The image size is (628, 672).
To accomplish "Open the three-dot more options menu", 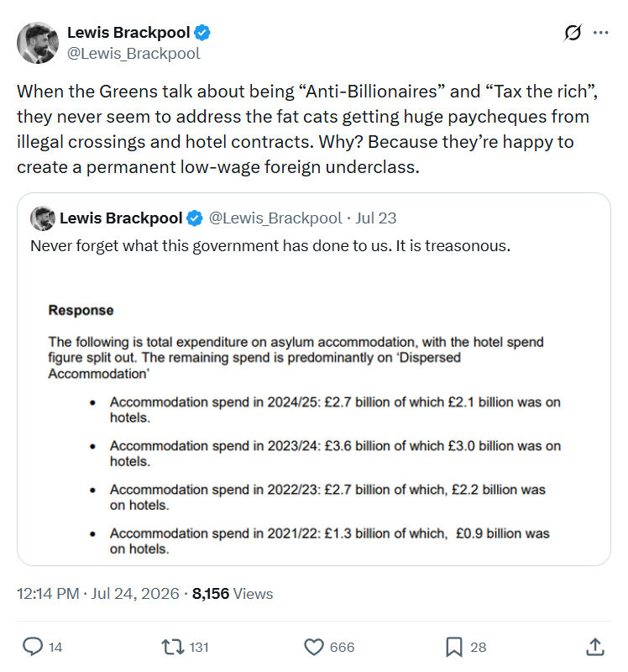I will [600, 33].
